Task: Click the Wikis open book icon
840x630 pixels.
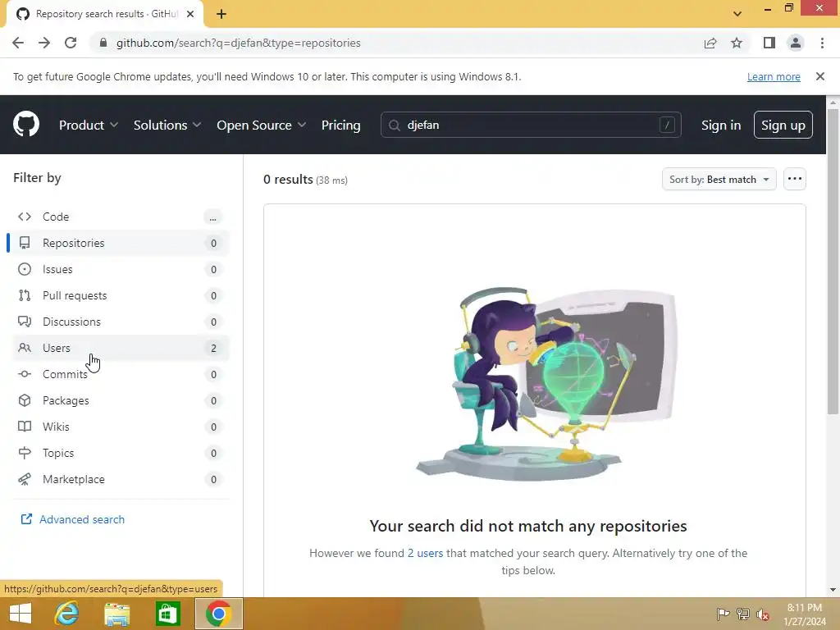Action: click(x=25, y=427)
